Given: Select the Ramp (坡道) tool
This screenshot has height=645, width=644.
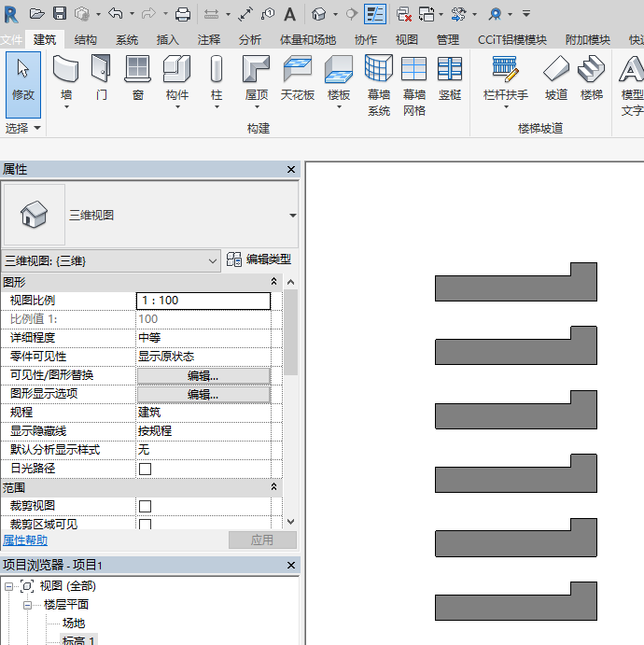Looking at the screenshot, I should (556, 78).
